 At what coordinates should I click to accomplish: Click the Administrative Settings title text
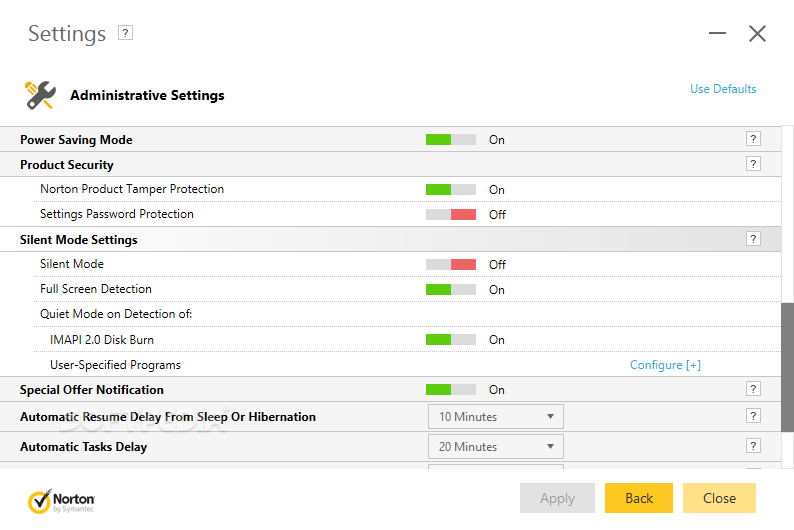(147, 95)
